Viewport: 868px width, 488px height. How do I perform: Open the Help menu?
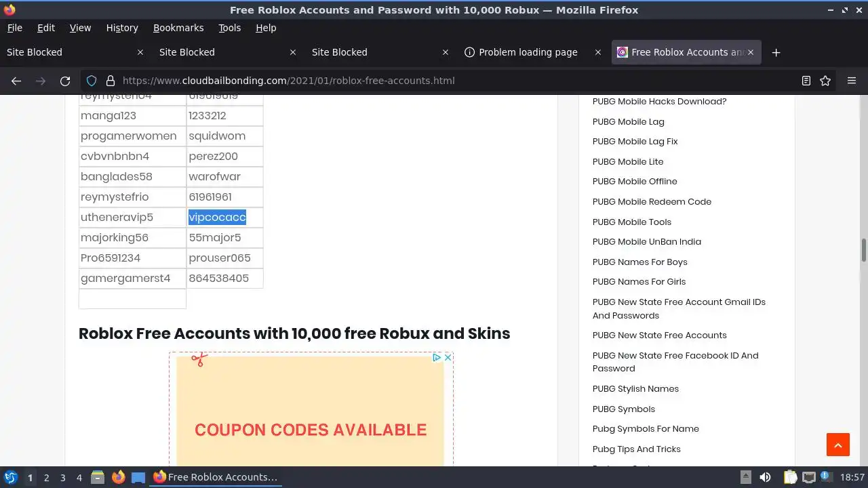click(x=266, y=28)
